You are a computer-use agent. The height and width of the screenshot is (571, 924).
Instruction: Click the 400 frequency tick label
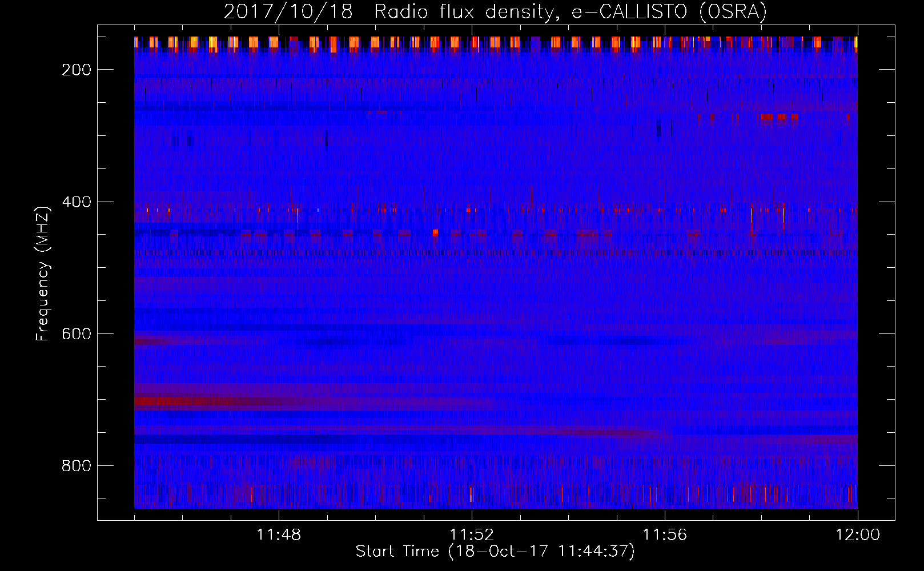pos(77,202)
